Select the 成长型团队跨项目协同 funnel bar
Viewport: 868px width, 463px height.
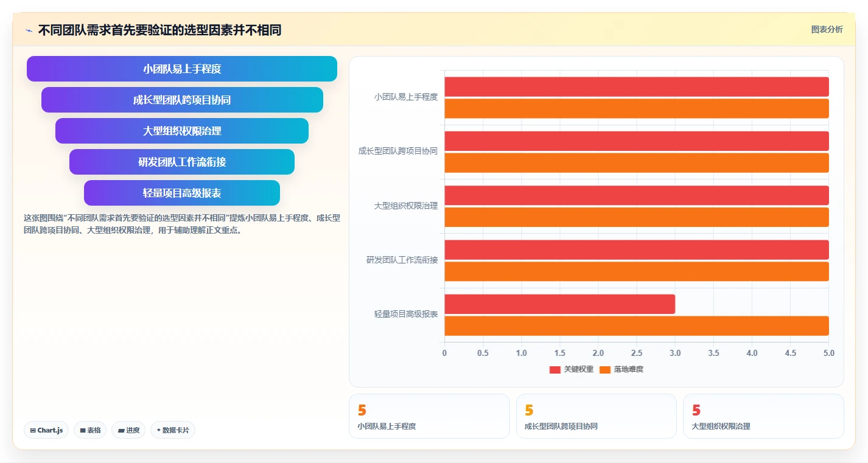pos(182,100)
